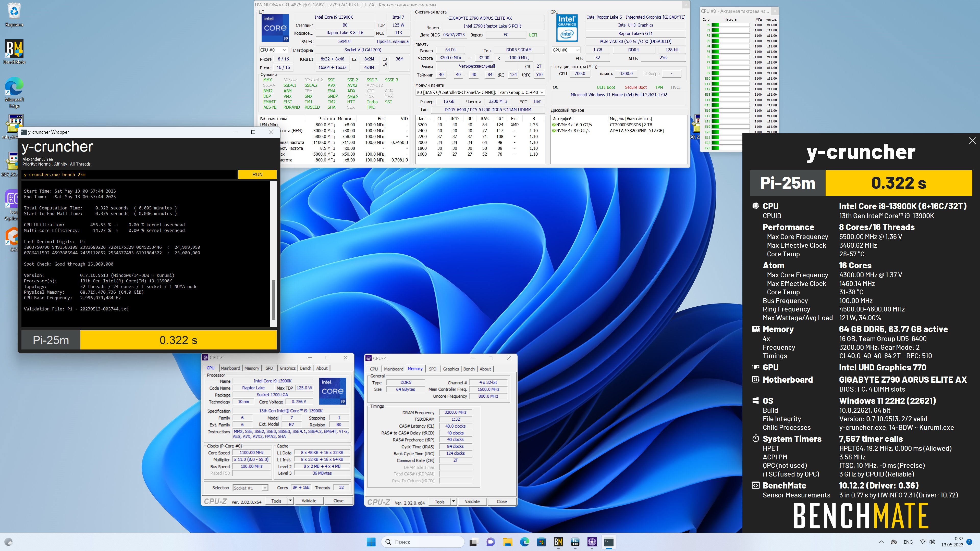The height and width of the screenshot is (551, 980).
Task: Switch to HWiNFO via its taskbar icon
Action: pyautogui.click(x=575, y=542)
